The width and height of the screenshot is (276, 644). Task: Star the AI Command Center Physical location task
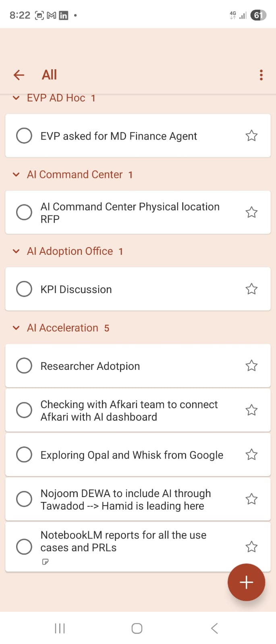(x=251, y=212)
